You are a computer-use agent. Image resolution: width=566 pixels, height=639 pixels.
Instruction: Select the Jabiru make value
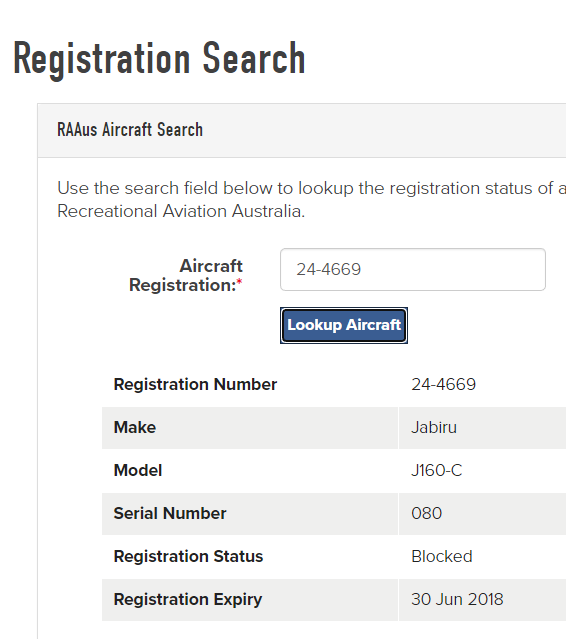pos(434,427)
